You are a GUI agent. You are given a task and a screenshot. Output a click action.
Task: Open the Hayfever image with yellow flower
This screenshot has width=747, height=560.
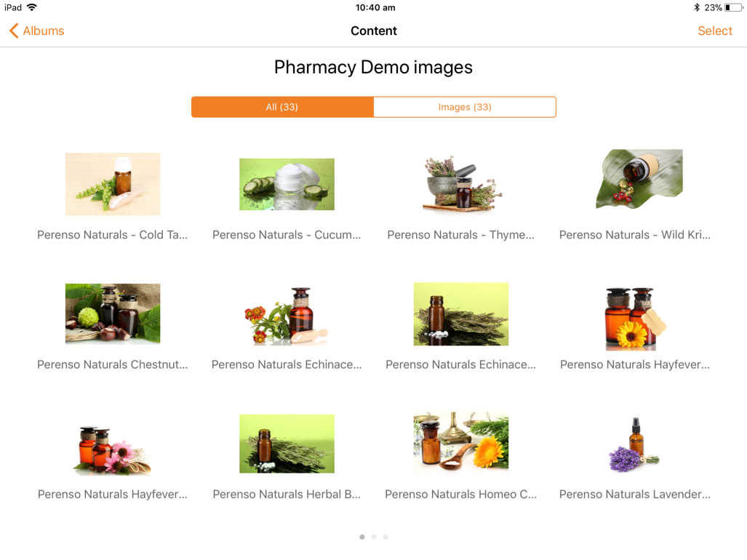coord(635,319)
